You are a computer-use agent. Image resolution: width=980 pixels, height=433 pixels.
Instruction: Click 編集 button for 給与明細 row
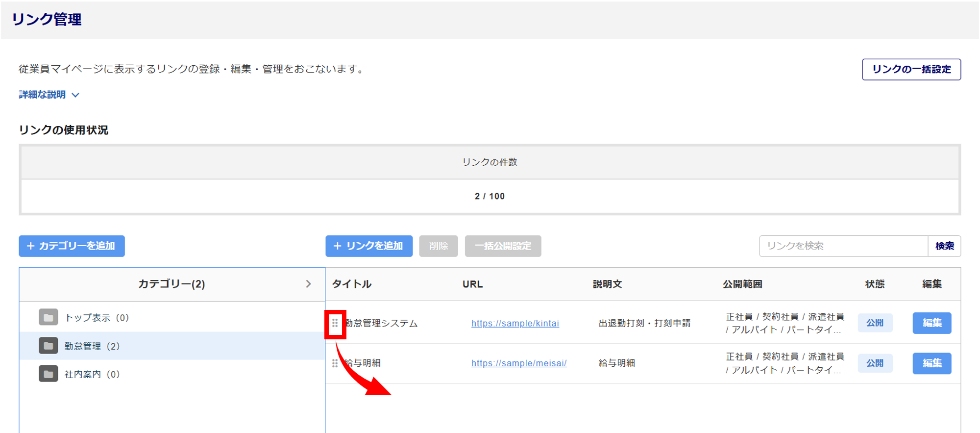point(932,363)
